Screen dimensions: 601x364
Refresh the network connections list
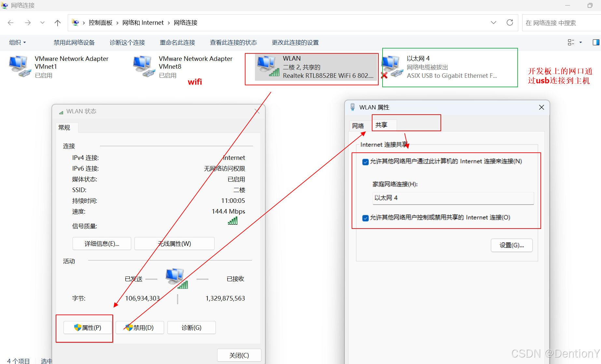tap(510, 22)
